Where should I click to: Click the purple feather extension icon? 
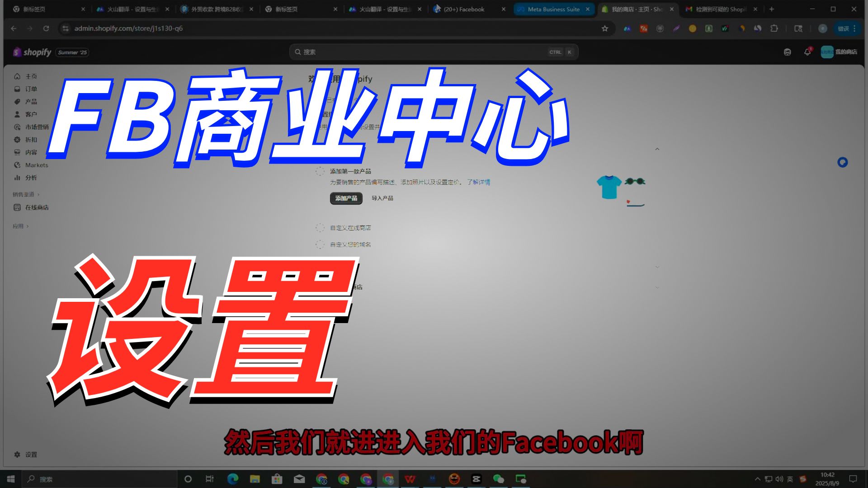coord(676,28)
